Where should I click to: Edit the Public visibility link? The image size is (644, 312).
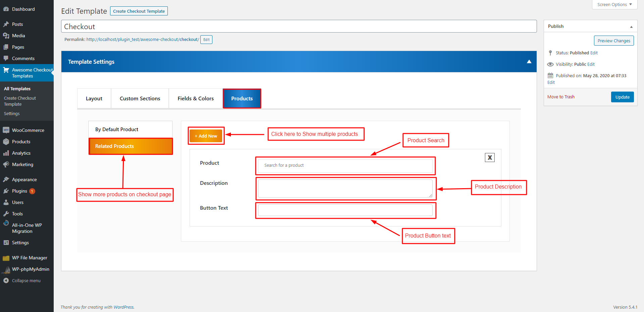[591, 64]
